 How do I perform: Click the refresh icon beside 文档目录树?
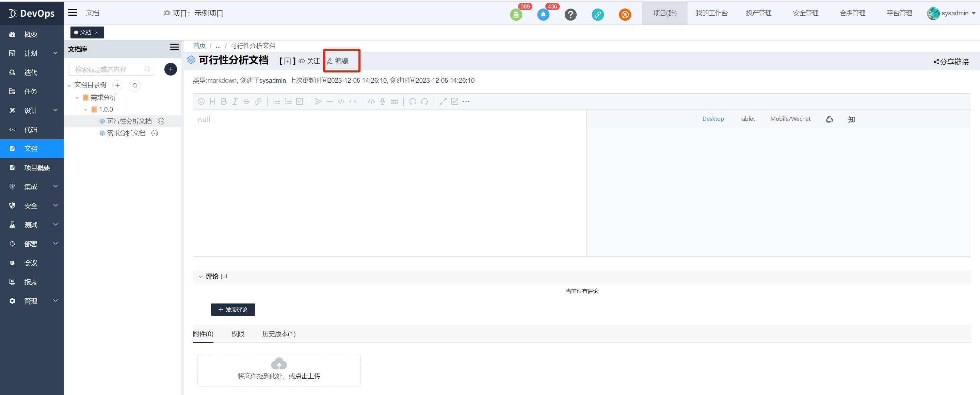coord(135,85)
